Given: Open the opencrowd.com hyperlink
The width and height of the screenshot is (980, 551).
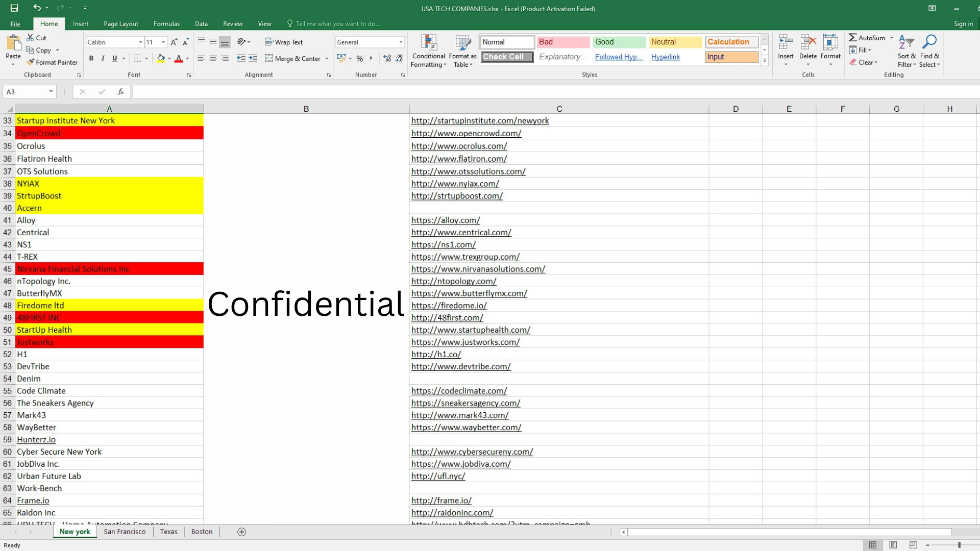Looking at the screenshot, I should [466, 133].
